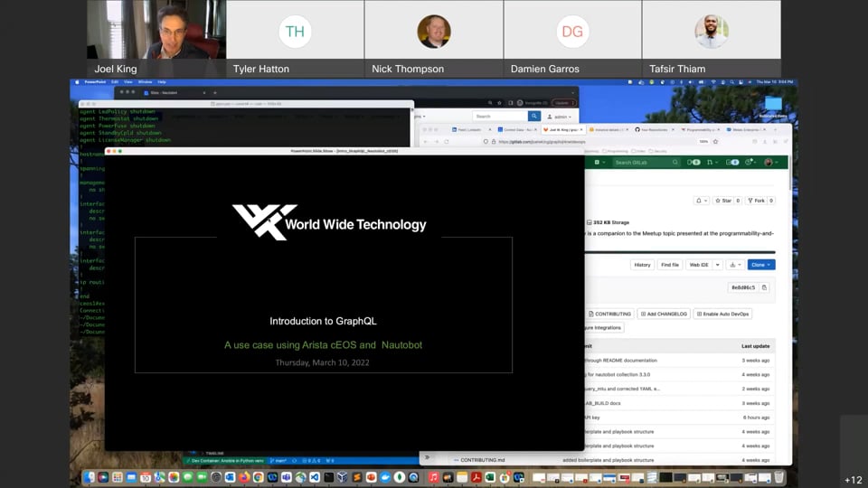Viewport: 868px width, 488px height.
Task: Open Terminal from the Dock
Action: [329, 477]
